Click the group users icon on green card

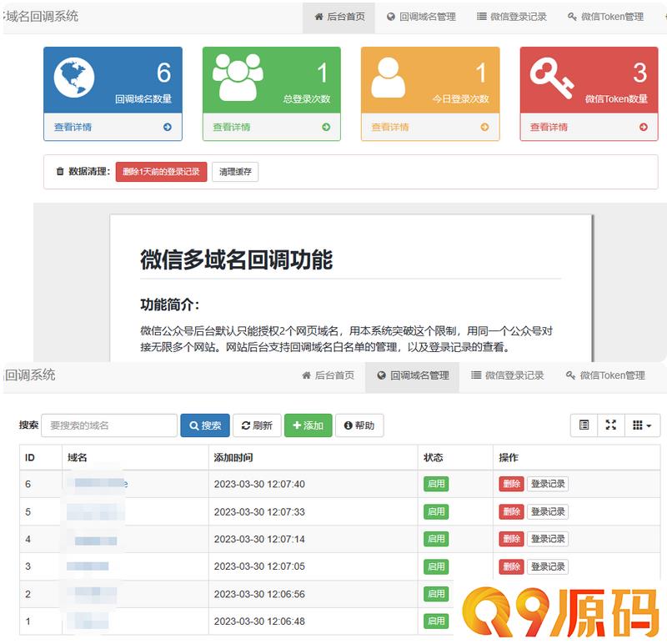point(238,77)
